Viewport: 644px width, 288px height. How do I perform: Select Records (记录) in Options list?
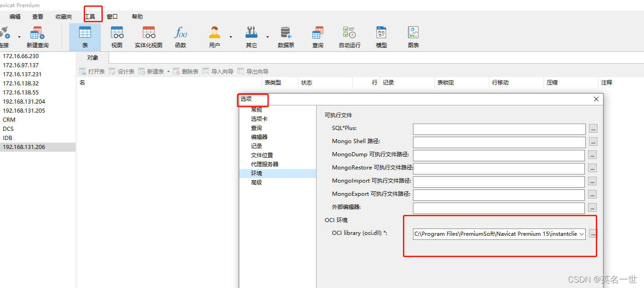(x=257, y=146)
